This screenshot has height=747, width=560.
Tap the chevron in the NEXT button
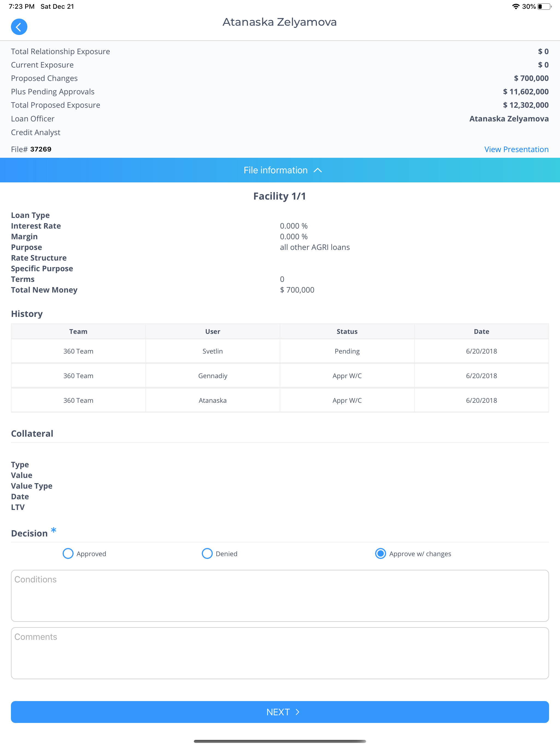point(297,712)
